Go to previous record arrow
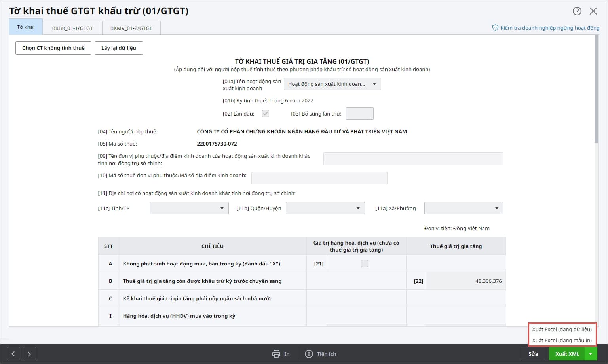The image size is (608, 364). tap(13, 354)
